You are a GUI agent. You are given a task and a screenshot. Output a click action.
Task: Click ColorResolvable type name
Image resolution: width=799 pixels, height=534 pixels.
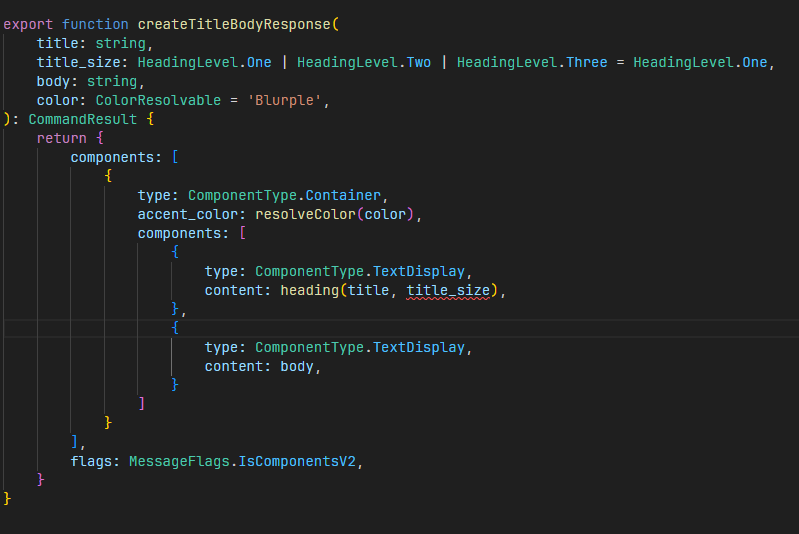158,100
